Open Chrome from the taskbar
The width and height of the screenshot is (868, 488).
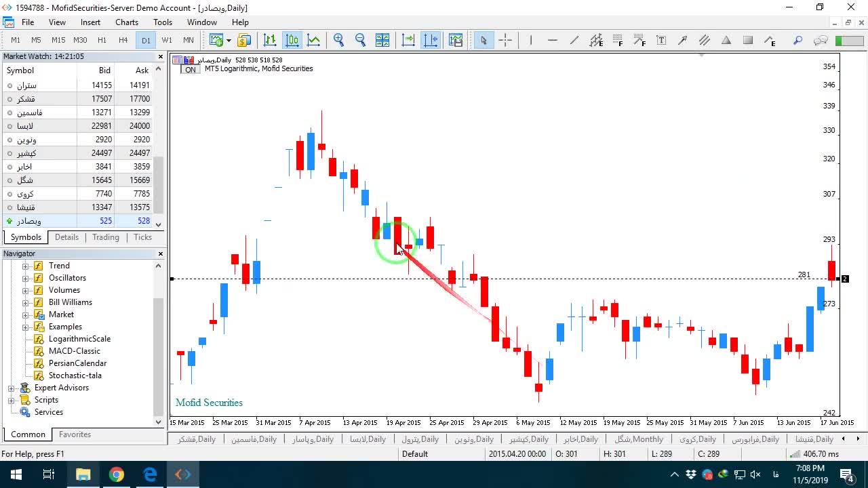(x=117, y=474)
